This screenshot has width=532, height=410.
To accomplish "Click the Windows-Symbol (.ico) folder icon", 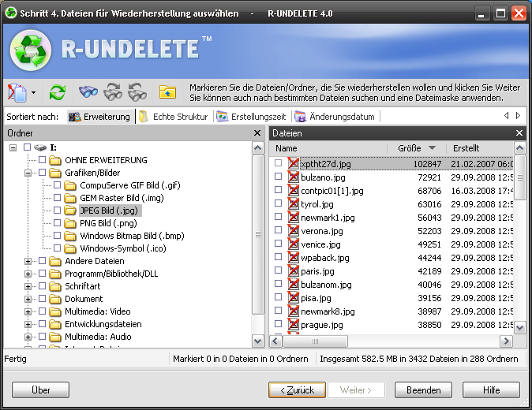I will (70, 248).
